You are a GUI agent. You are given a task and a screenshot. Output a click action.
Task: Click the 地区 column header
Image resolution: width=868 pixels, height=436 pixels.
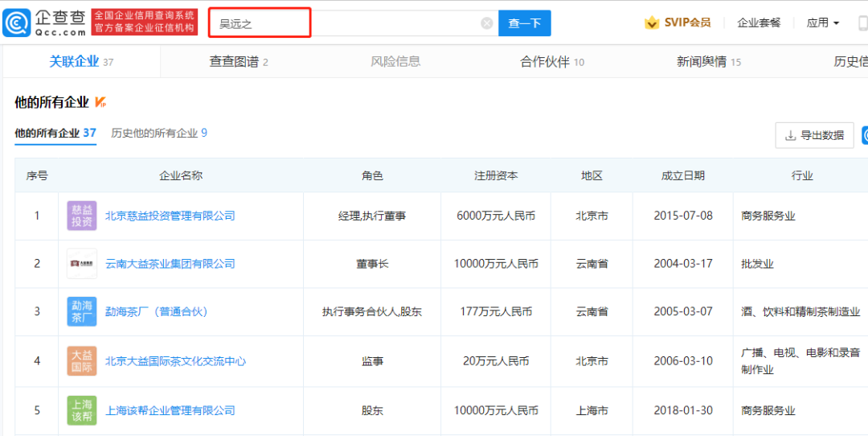(592, 175)
